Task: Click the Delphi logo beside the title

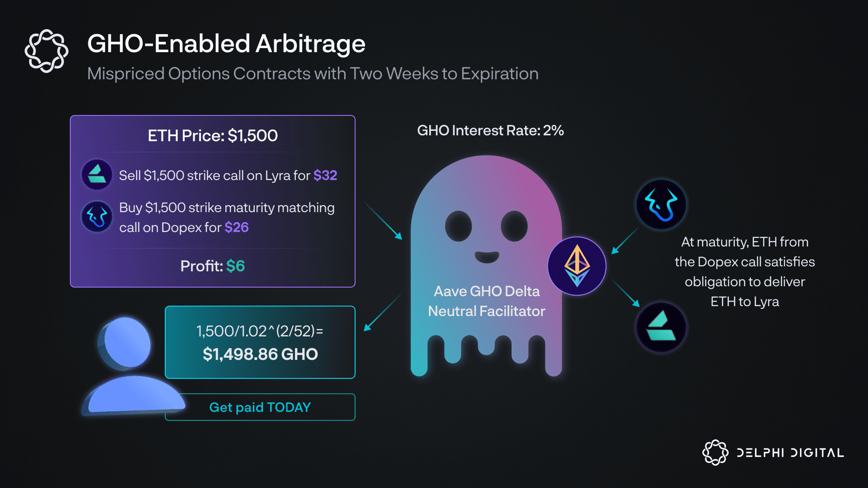Action: (x=46, y=51)
